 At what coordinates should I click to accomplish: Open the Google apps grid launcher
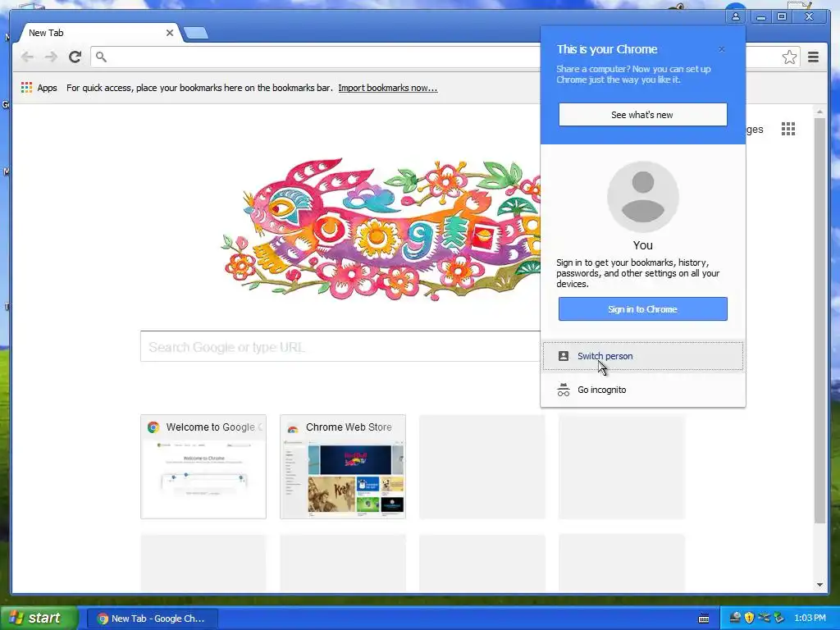pyautogui.click(x=788, y=129)
